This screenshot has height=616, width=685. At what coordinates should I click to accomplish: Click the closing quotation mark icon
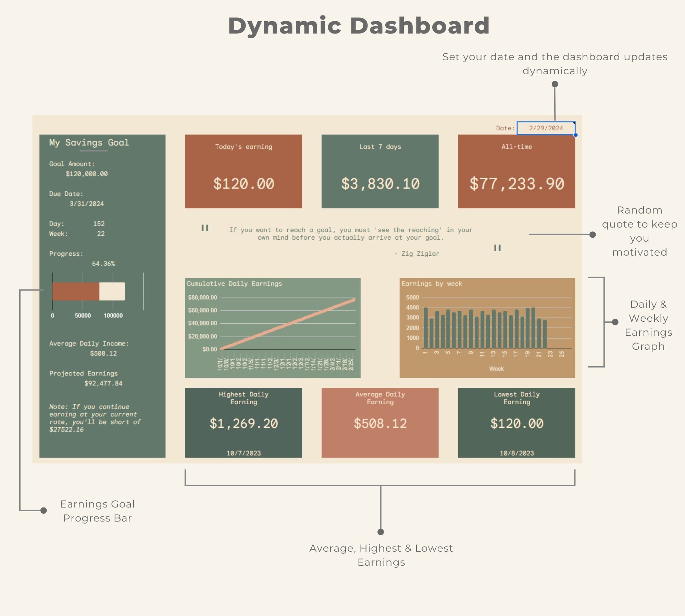(498, 248)
